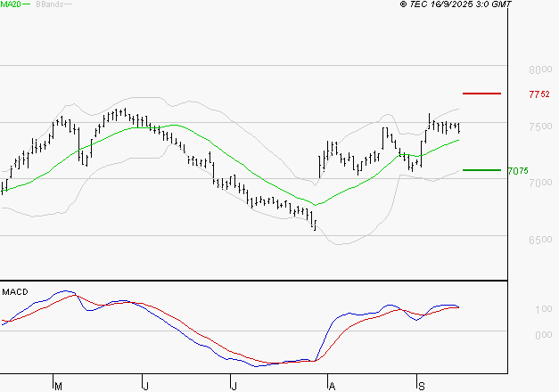559x392 pixels.
Task: Click the MACD 100 scale label
Action: pos(544,309)
